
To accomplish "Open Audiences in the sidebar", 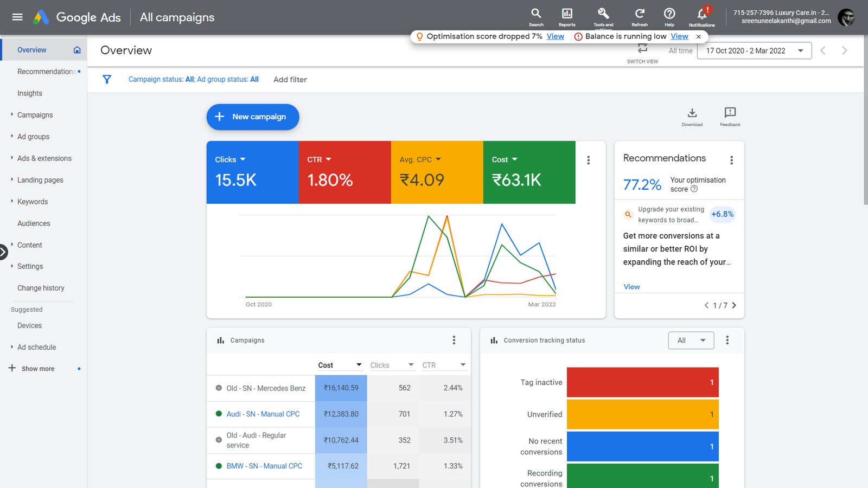I will point(34,223).
